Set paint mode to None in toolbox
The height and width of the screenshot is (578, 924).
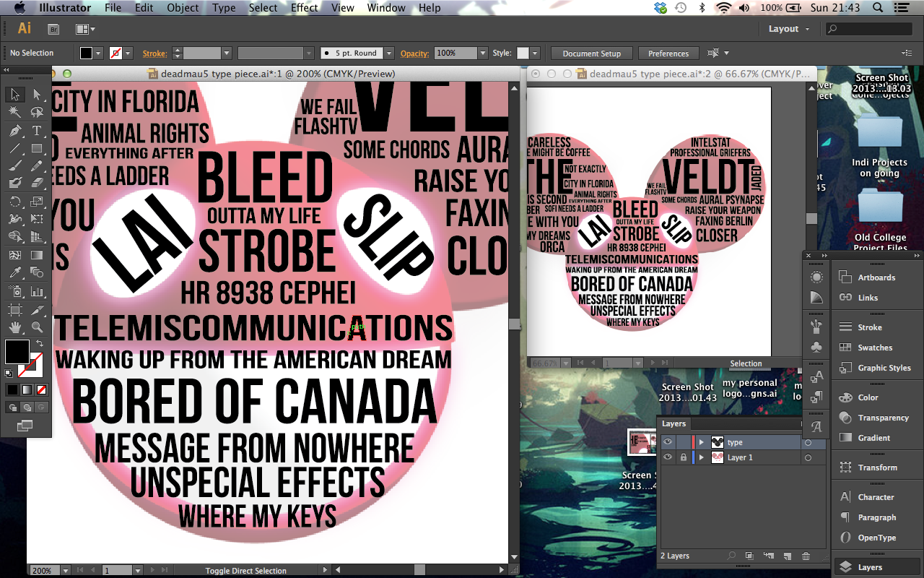41,389
